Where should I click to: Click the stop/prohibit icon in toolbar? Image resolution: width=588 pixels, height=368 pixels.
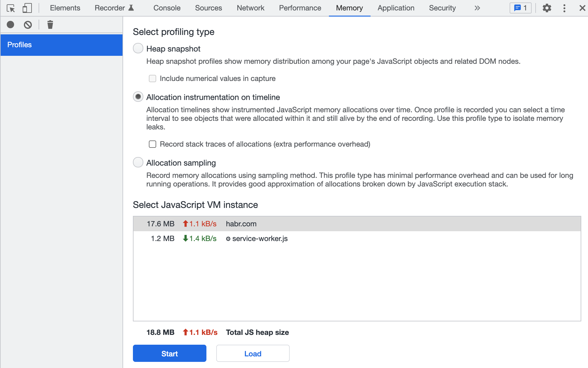28,25
